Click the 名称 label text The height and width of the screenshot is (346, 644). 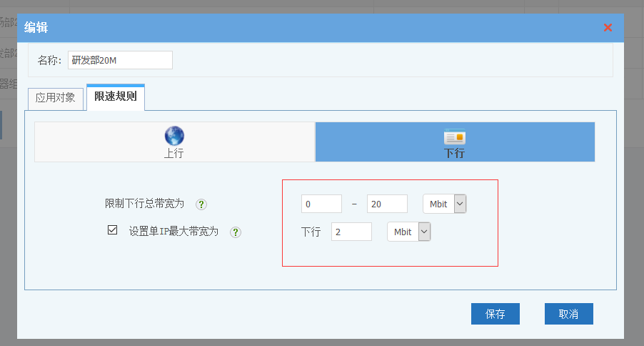pos(49,60)
